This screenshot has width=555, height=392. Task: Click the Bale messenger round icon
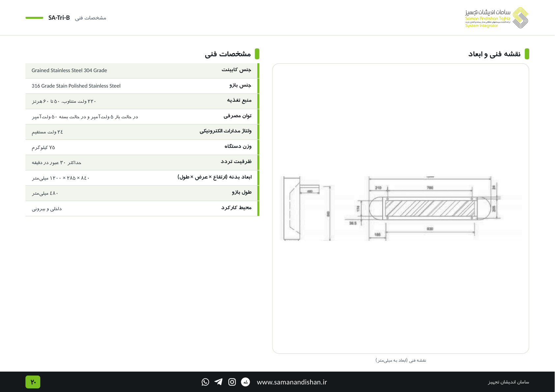tap(246, 382)
